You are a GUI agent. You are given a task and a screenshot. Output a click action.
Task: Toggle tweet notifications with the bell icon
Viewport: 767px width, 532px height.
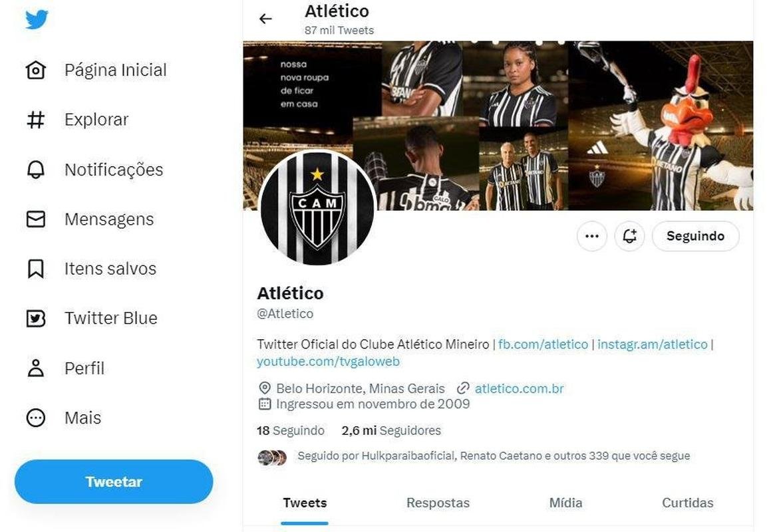tap(629, 235)
